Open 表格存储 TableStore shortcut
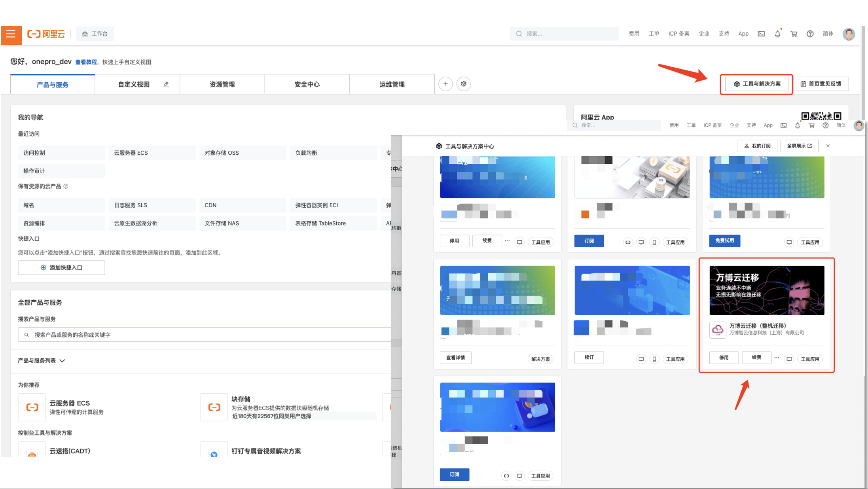868x489 pixels. pyautogui.click(x=333, y=224)
